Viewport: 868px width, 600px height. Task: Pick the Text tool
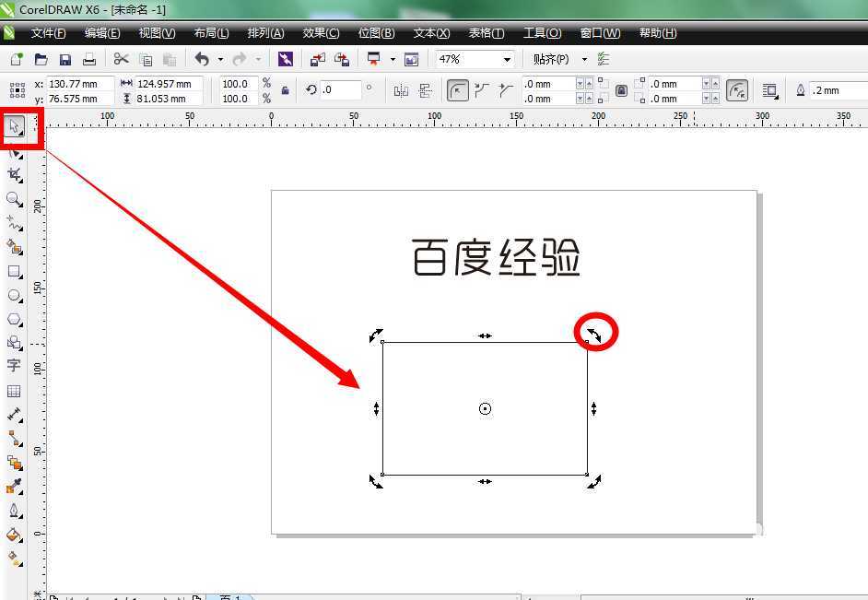15,366
